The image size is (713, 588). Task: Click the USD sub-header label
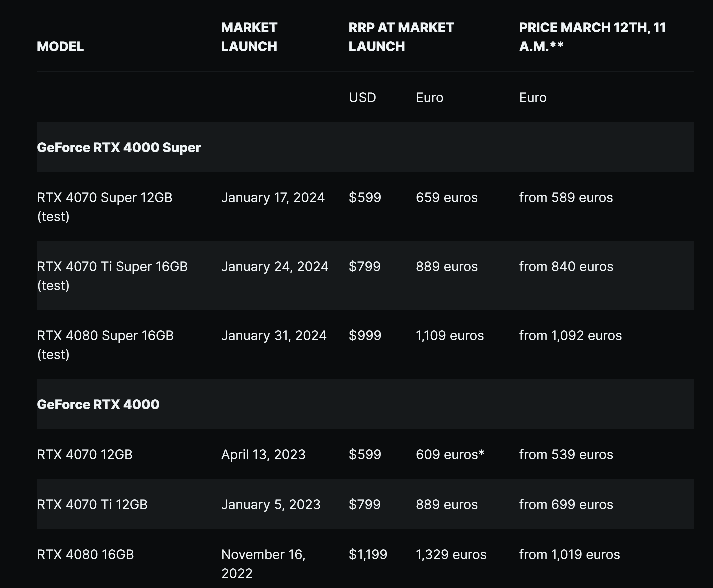[362, 98]
